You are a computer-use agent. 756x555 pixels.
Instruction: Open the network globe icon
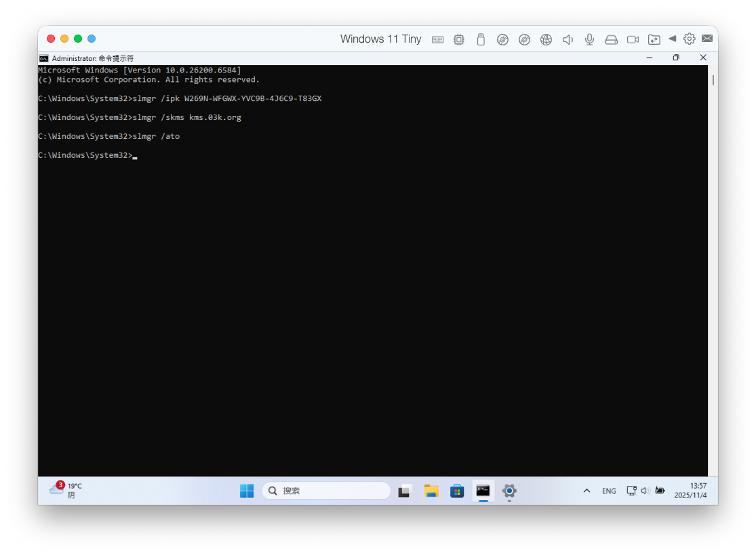pos(546,39)
